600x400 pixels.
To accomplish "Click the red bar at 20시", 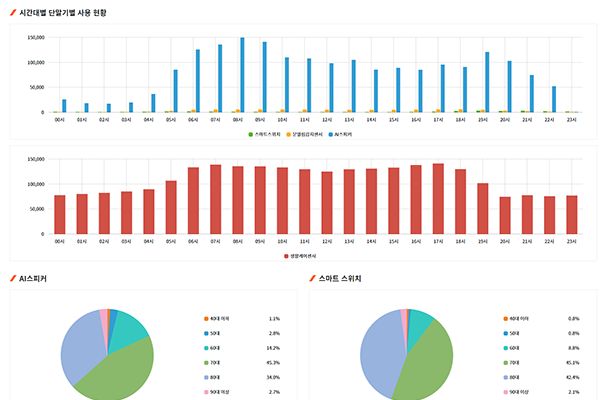I will [x=505, y=216].
